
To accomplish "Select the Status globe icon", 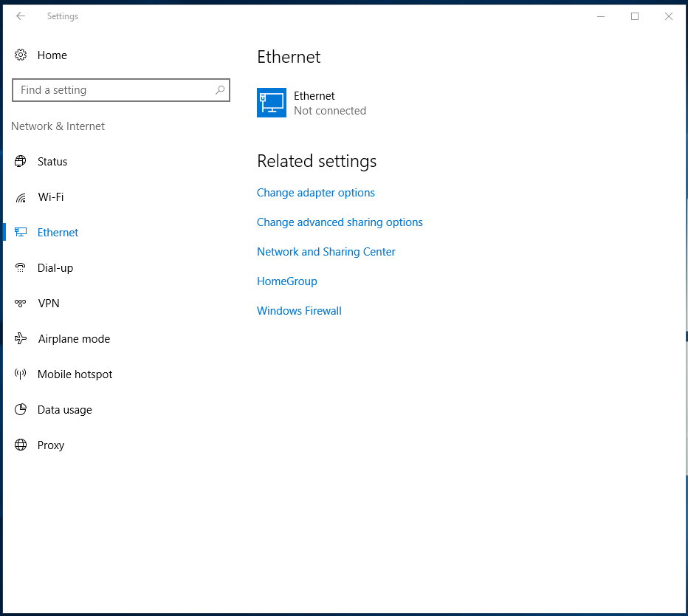I will [x=21, y=161].
